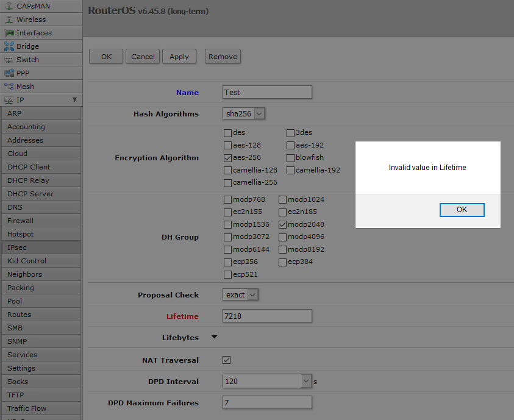The height and width of the screenshot is (420, 514).
Task: Open the Firewall page
Action: click(x=41, y=221)
